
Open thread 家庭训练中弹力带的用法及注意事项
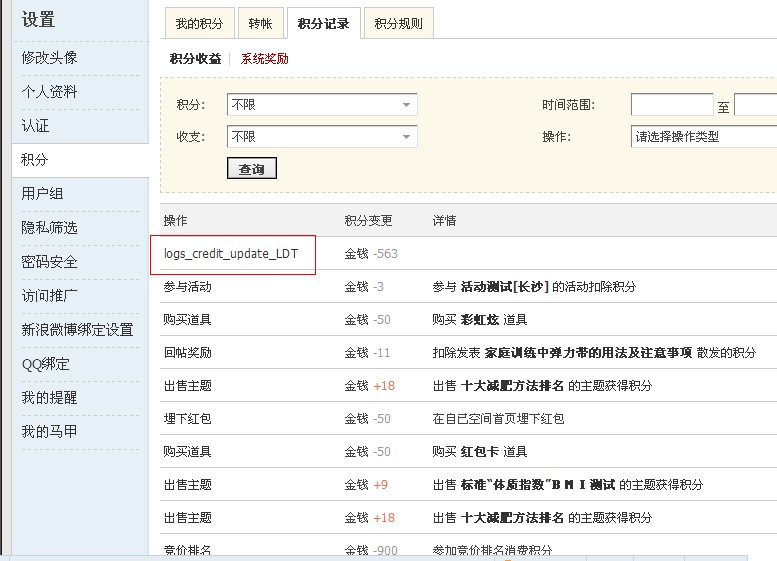coord(588,353)
